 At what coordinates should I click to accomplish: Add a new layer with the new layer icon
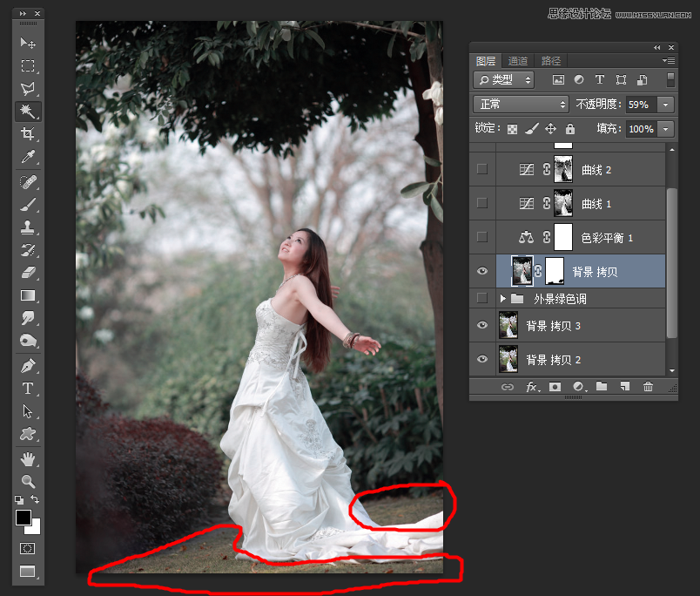tap(625, 387)
